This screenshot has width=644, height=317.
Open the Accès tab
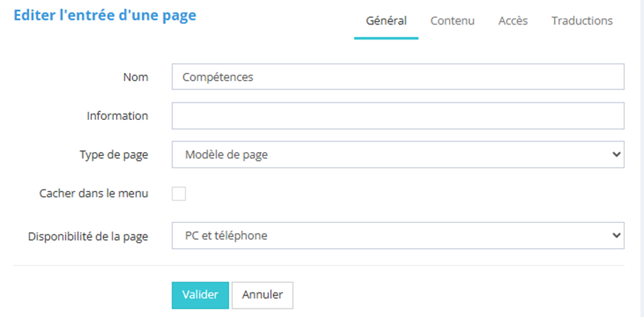(513, 20)
